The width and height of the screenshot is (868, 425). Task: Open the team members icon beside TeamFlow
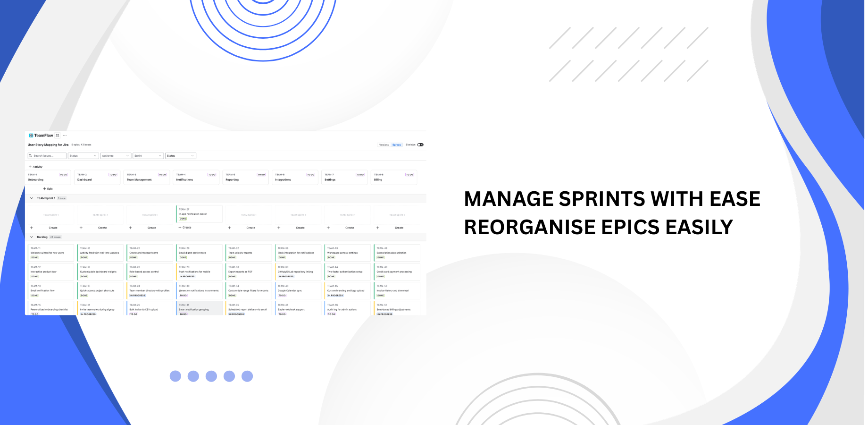tap(58, 136)
